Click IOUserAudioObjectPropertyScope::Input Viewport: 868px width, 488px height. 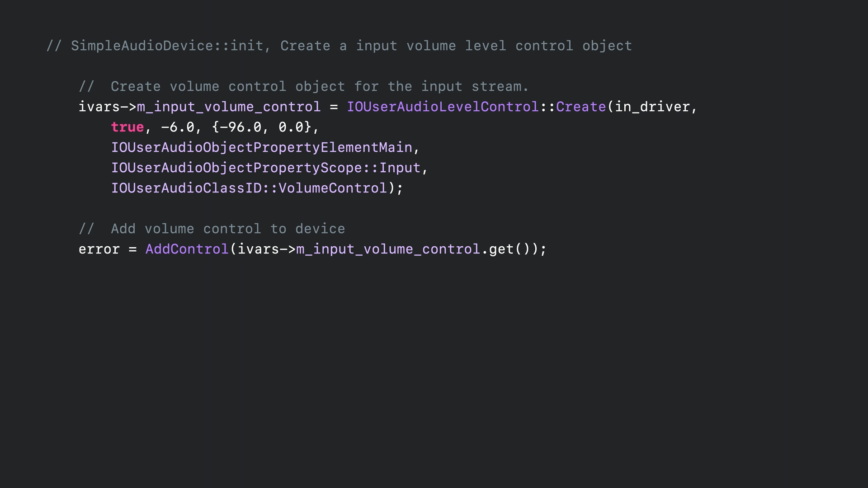[x=266, y=168]
